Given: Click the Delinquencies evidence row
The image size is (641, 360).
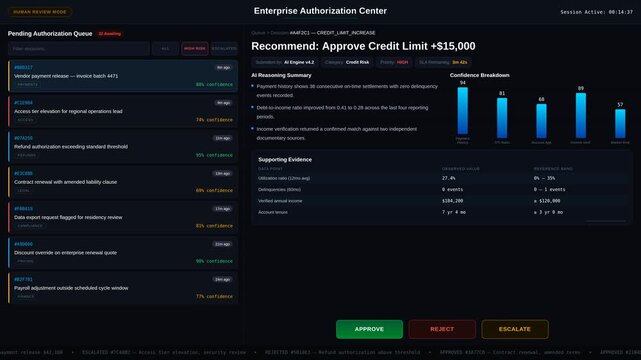Looking at the screenshot, I should coord(442,190).
